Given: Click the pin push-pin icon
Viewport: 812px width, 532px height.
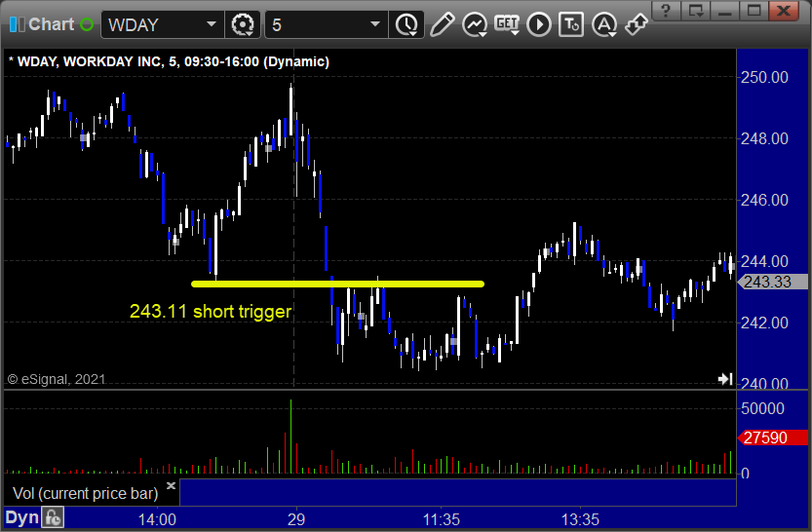Looking at the screenshot, I should 636,24.
